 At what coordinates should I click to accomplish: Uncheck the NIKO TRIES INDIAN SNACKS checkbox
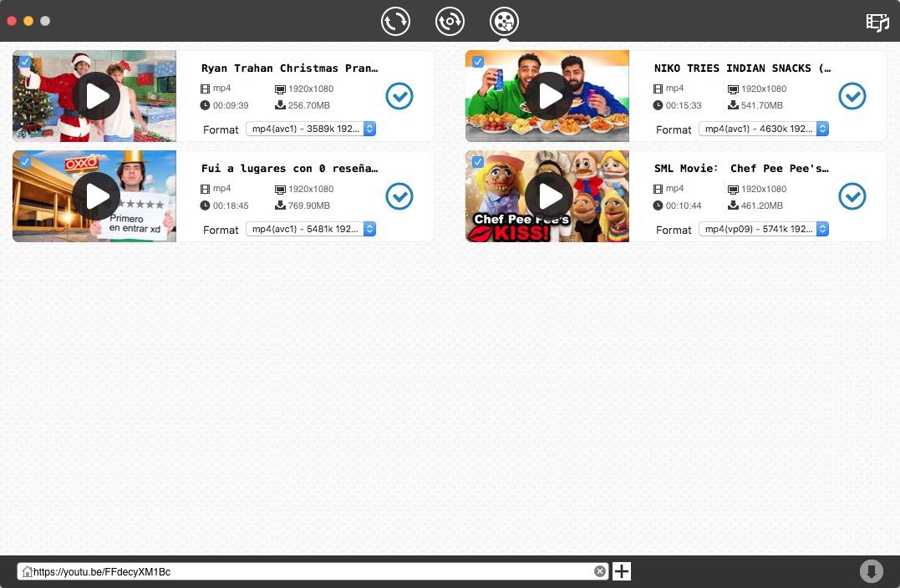pyautogui.click(x=477, y=61)
